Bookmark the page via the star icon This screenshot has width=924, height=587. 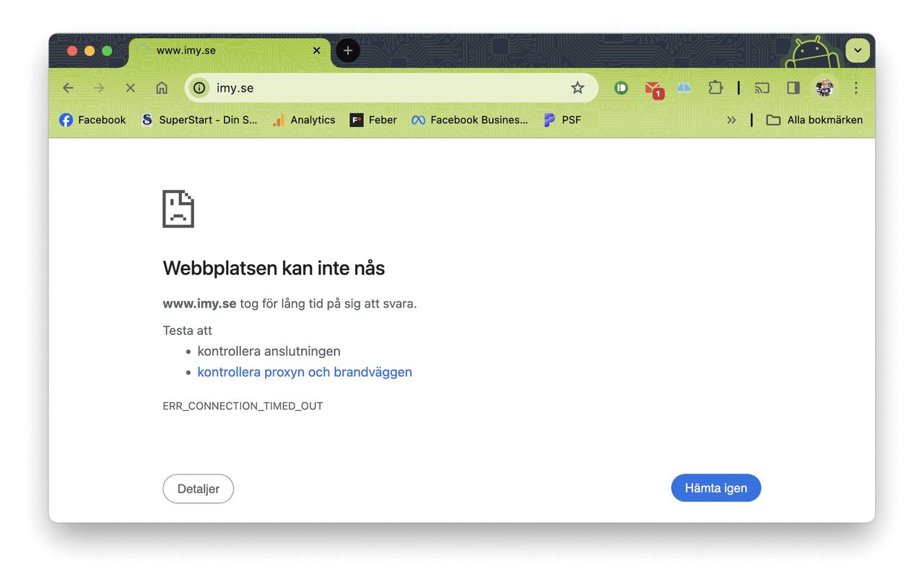(x=577, y=87)
